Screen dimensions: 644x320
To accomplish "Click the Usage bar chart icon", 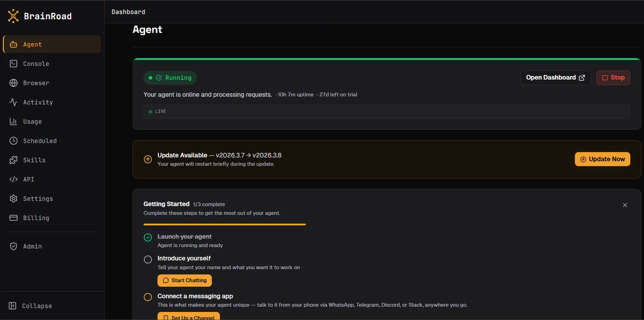I will (14, 121).
